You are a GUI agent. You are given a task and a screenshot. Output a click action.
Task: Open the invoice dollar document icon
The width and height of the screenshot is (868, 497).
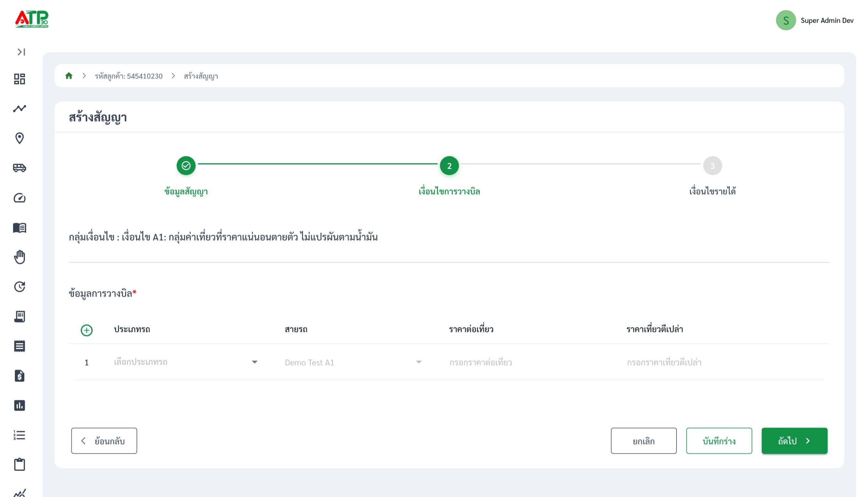pyautogui.click(x=19, y=376)
